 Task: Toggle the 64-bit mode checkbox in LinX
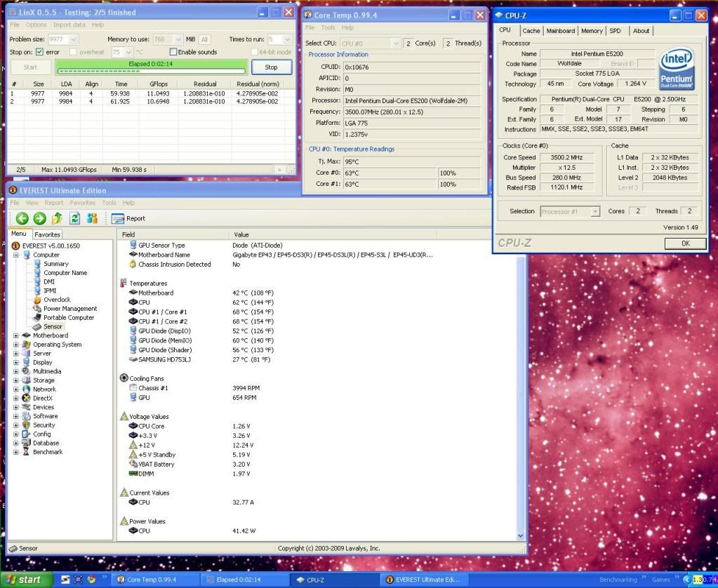(254, 52)
